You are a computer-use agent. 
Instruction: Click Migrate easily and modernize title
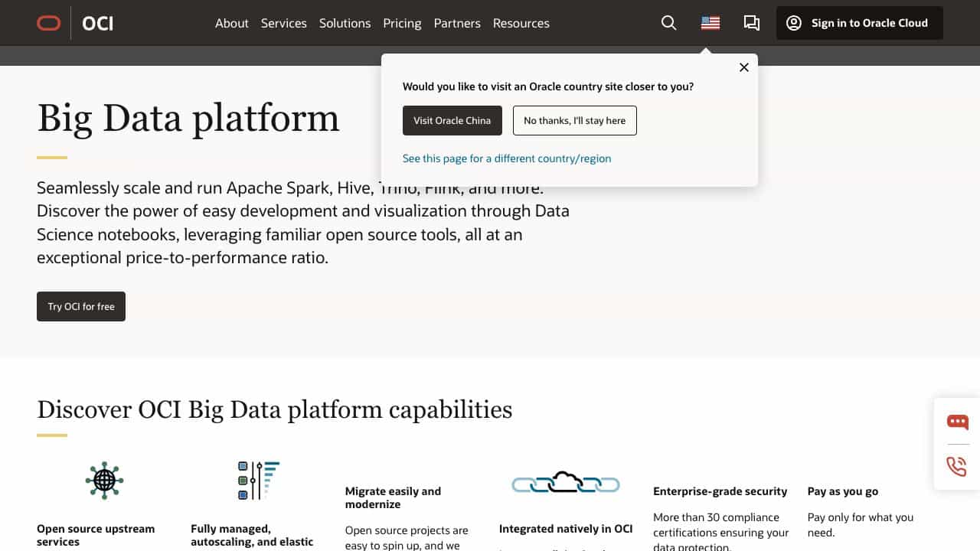point(393,497)
